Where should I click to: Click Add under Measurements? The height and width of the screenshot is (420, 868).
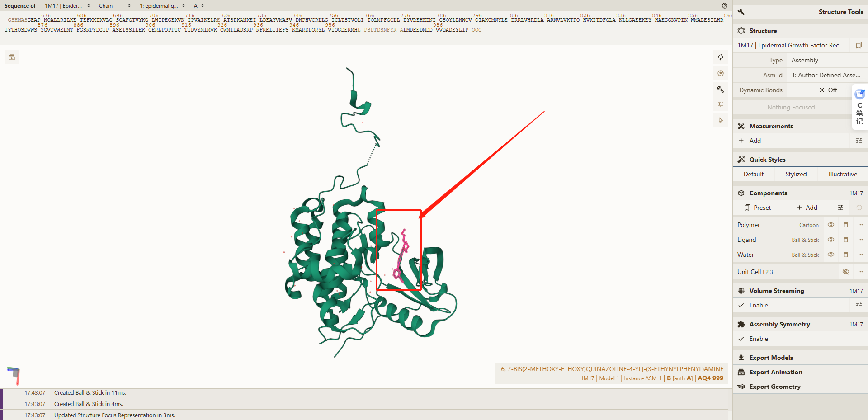[750, 141]
